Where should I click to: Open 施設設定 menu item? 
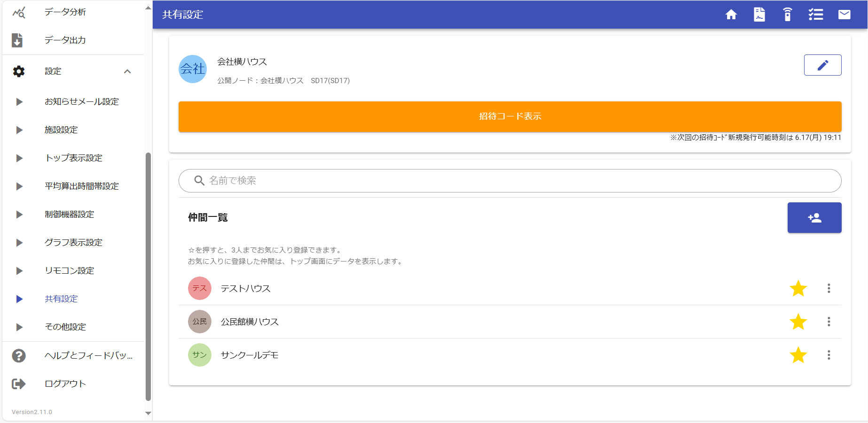(61, 130)
